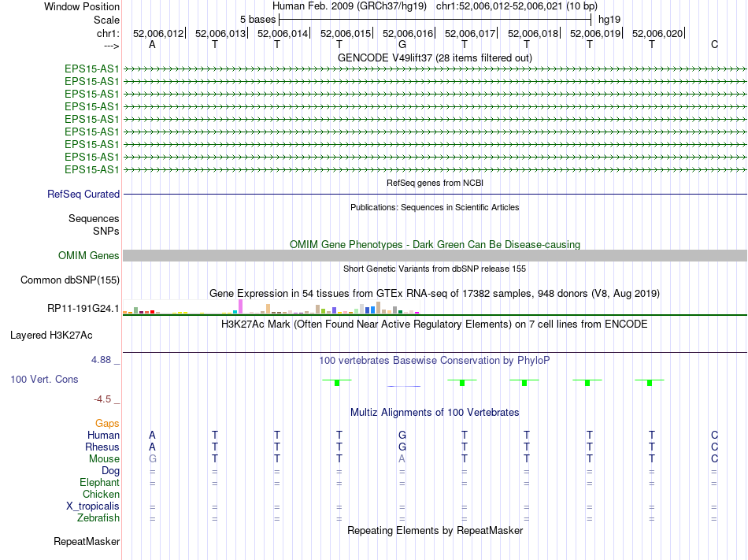Click the faded 'A' in the Mouse row
This screenshot has width=748, height=560.
402,459
